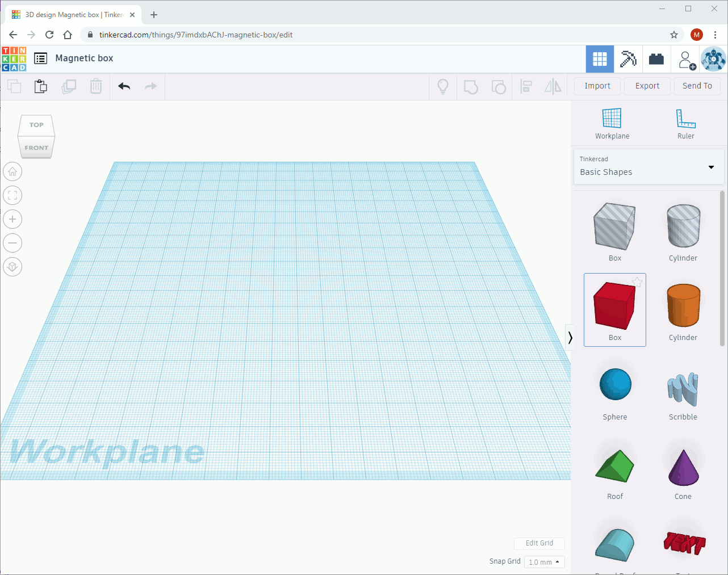Click the Import button
Viewport: 728px width, 575px height.
pyautogui.click(x=597, y=86)
